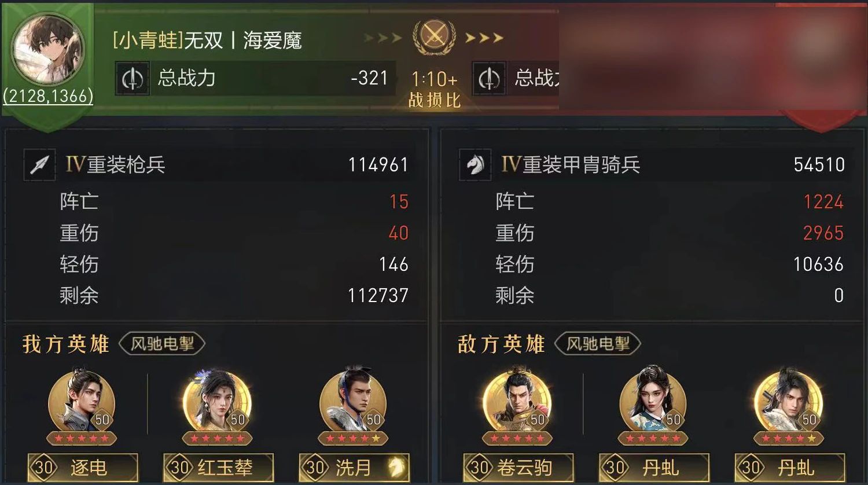Click the right total power helmet icon
868x485 pixels.
[x=489, y=79]
